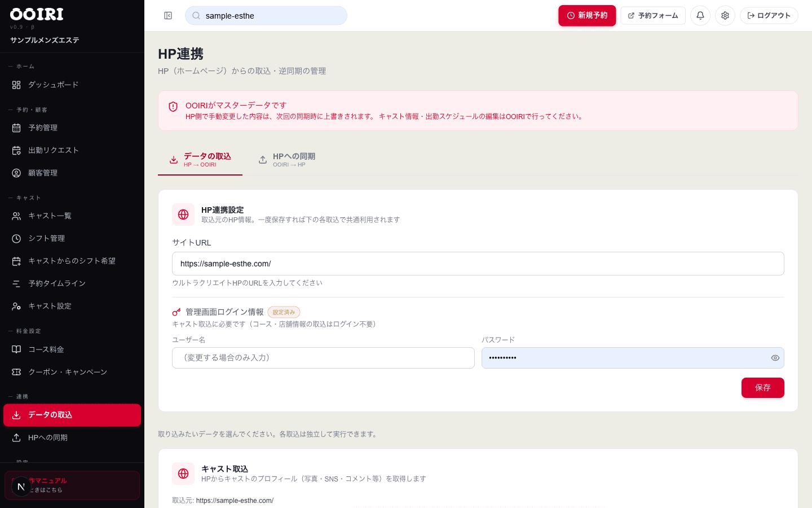
Task: Save settings with the 保存 button
Action: tap(762, 388)
